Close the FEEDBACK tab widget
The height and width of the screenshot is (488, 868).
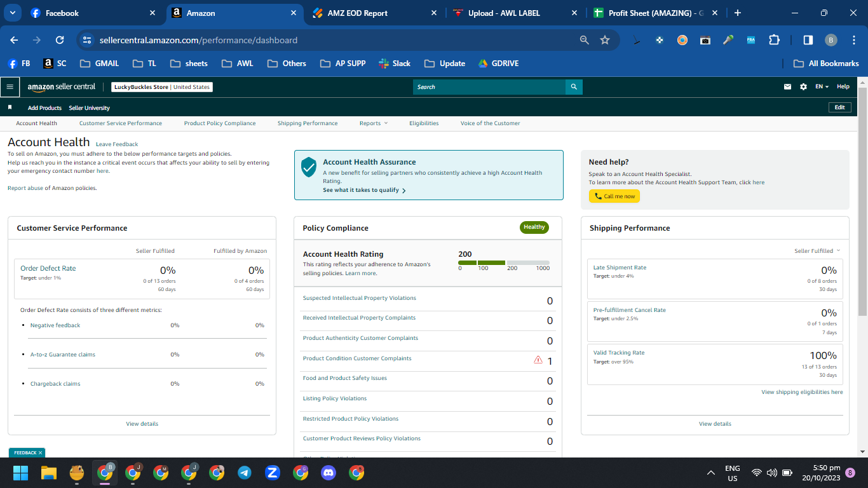point(40,453)
